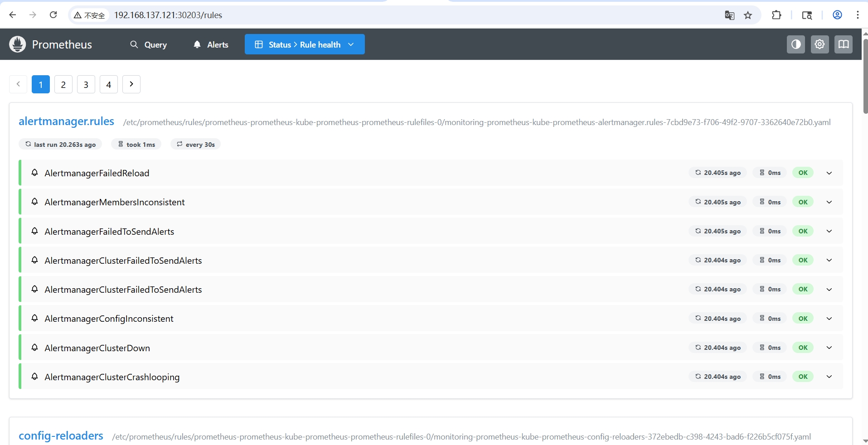Click the browser address bar URL

168,15
